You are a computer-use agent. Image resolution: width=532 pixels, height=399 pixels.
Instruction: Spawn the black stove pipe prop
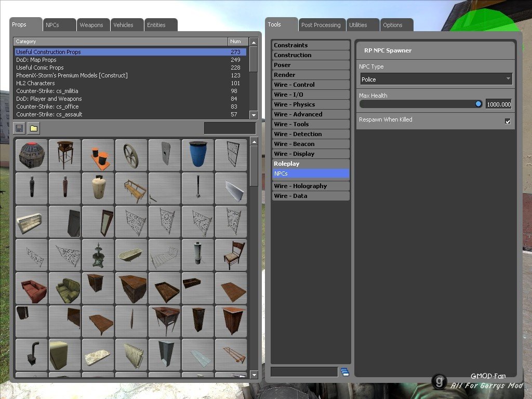pos(32,354)
